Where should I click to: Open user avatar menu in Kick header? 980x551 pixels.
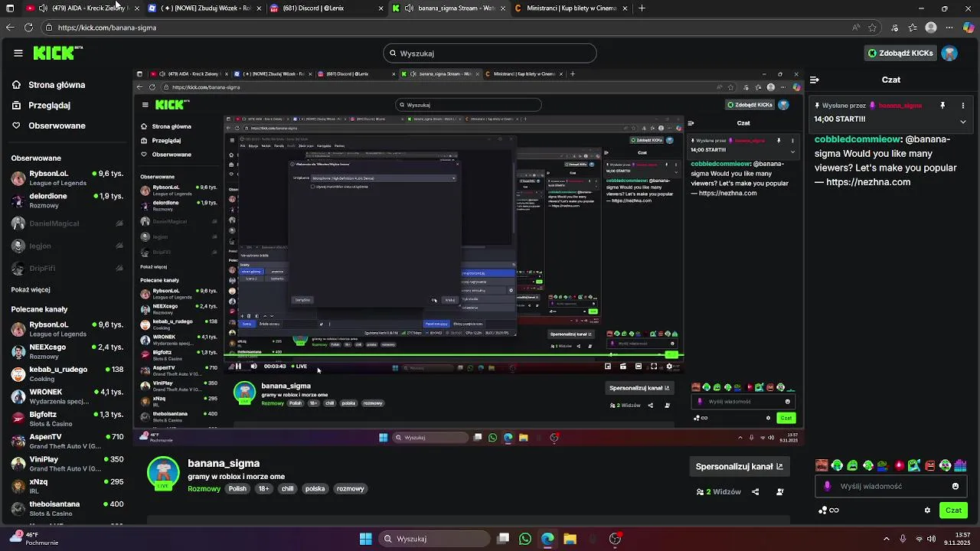pyautogui.click(x=949, y=53)
